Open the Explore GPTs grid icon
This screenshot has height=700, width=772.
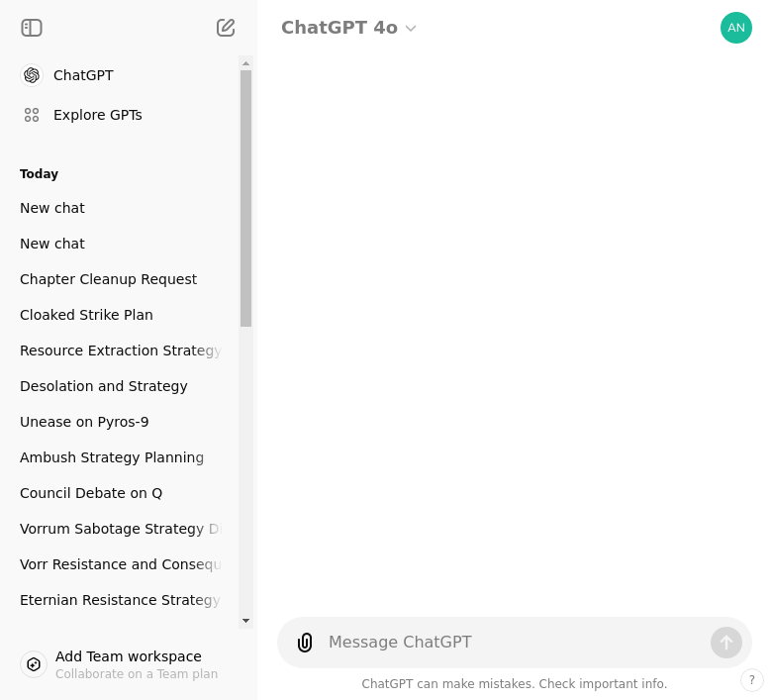coord(32,115)
